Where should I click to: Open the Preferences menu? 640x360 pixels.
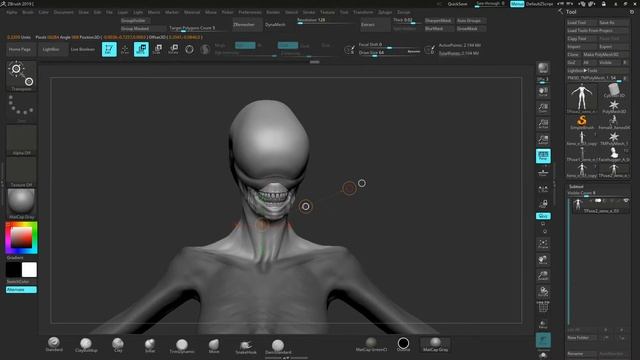(250, 12)
